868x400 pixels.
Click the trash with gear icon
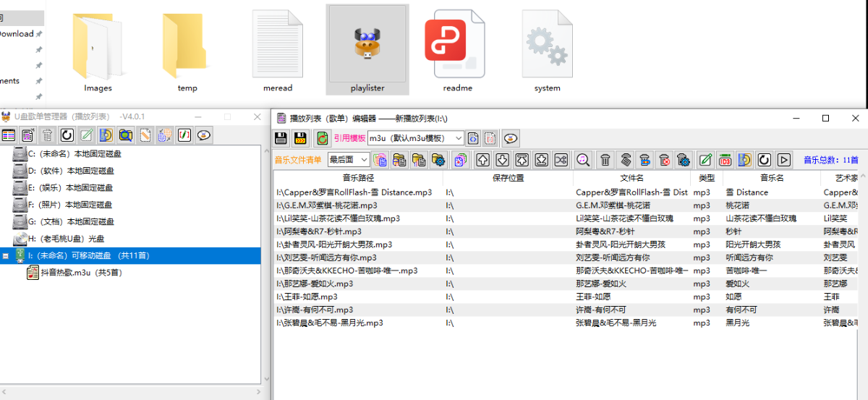(682, 159)
